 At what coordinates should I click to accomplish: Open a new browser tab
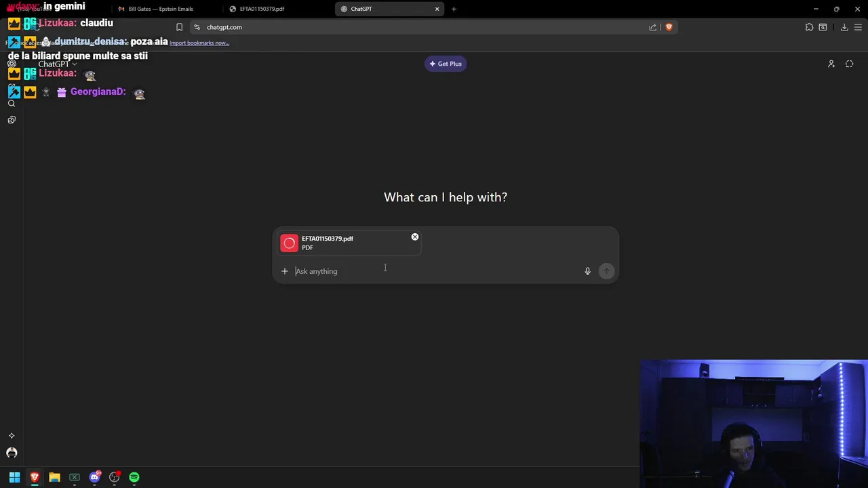454,9
